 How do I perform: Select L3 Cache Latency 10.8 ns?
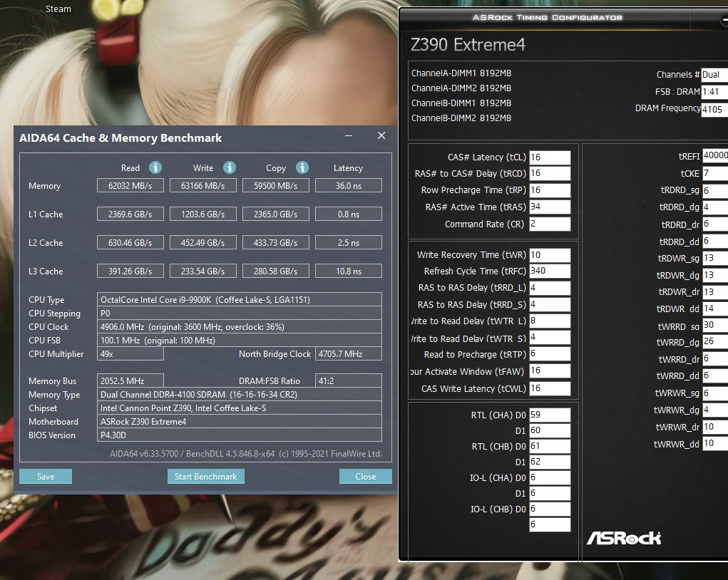tap(349, 271)
